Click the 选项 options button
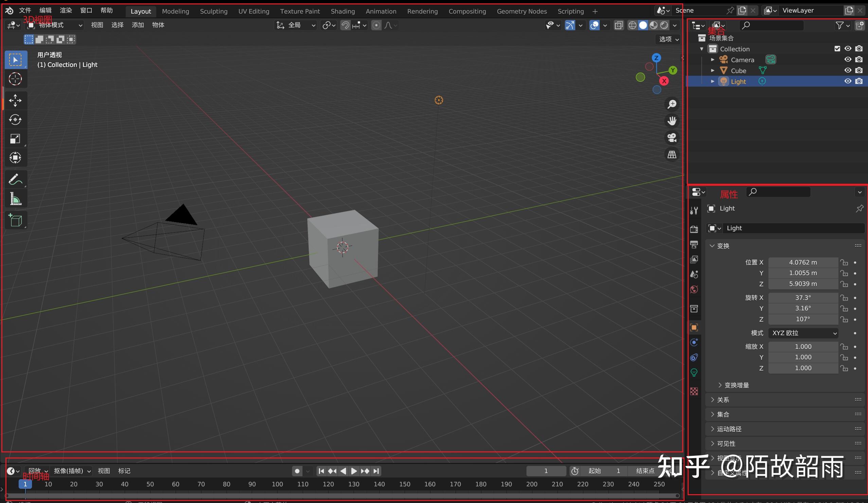868x503 pixels. pos(669,39)
